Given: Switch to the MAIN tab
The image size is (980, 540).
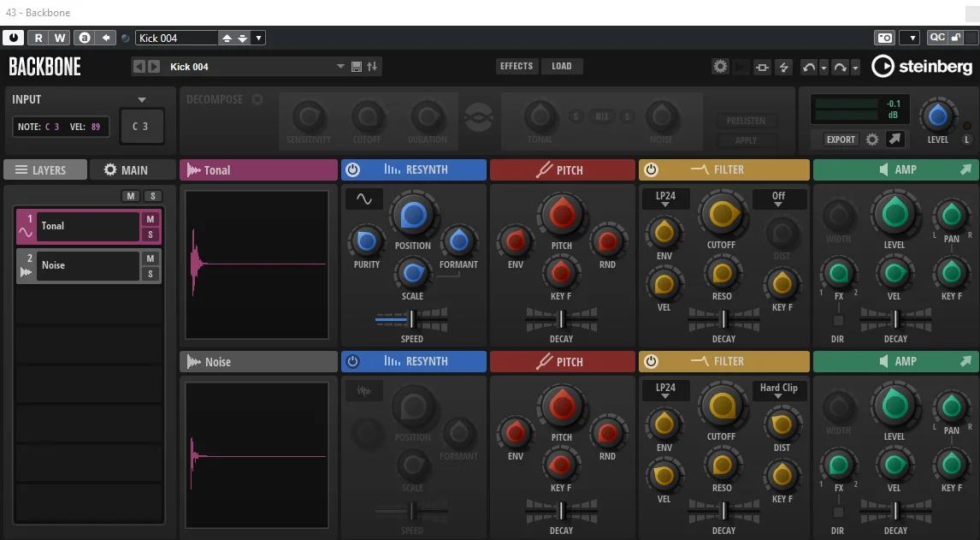Looking at the screenshot, I should click(132, 169).
